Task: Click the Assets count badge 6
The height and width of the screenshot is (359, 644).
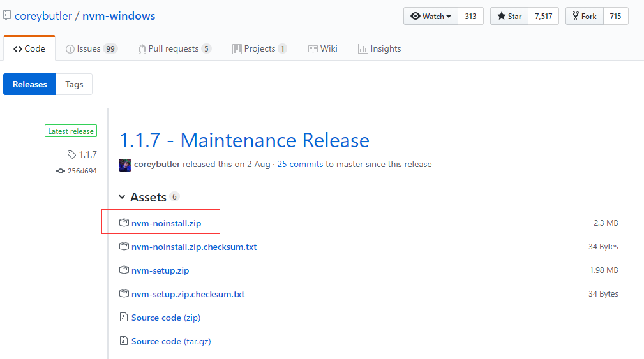Action: tap(174, 196)
